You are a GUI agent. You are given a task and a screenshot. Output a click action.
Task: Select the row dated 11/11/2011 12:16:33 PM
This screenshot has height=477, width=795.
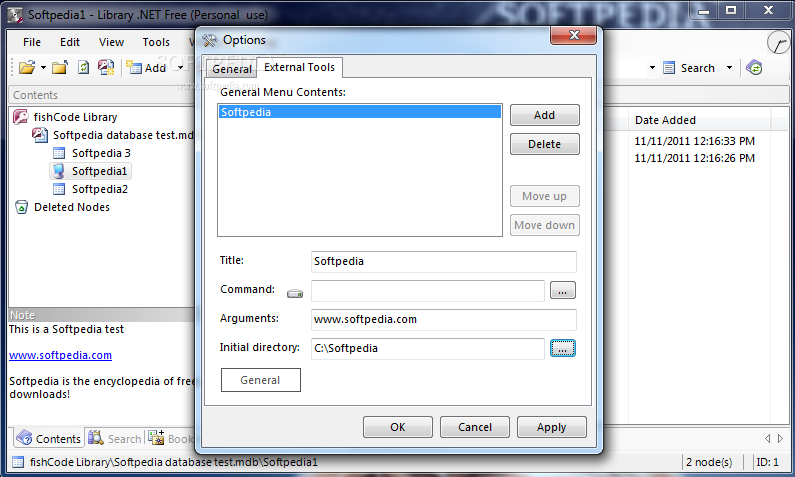pos(694,141)
